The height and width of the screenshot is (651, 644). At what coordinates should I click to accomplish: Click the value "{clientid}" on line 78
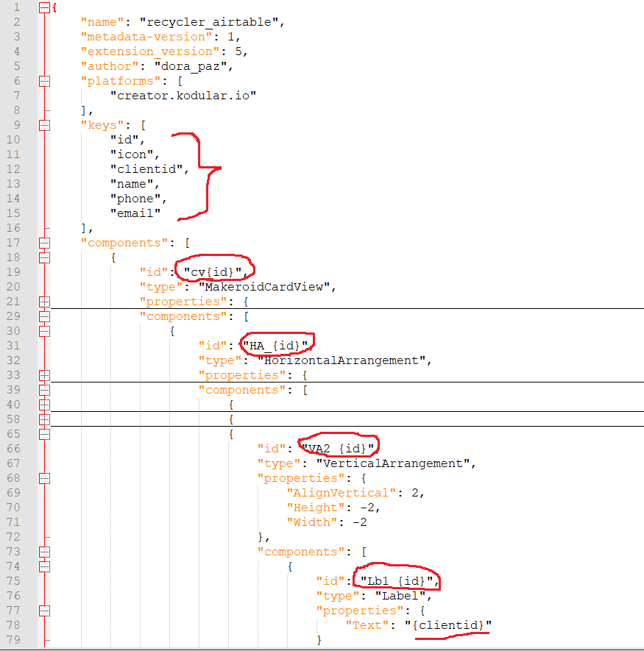448,625
